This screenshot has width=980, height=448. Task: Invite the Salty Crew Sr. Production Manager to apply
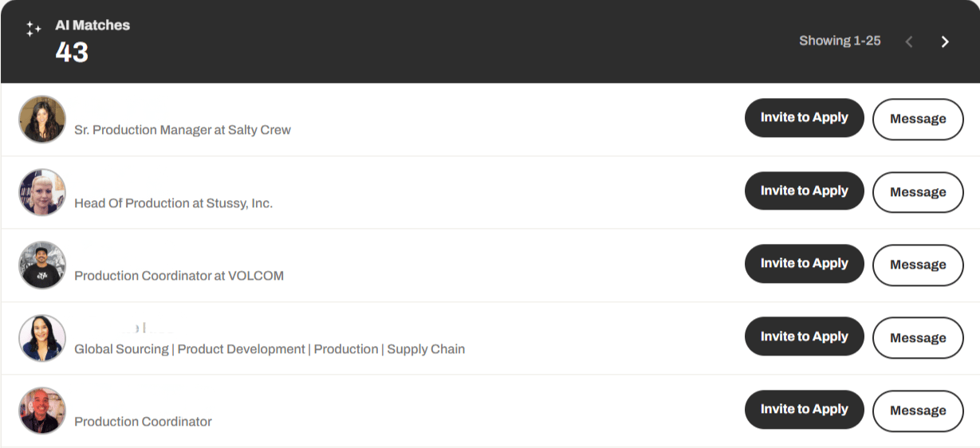click(x=804, y=118)
